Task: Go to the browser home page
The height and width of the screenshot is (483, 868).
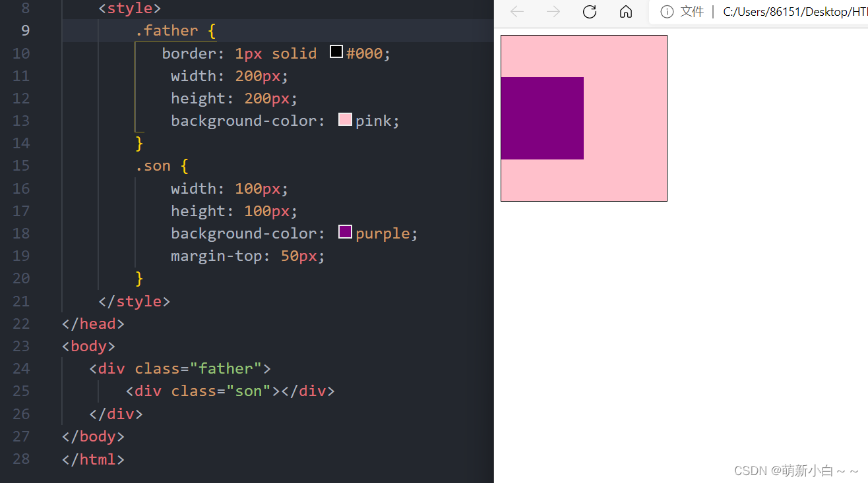Action: point(626,12)
